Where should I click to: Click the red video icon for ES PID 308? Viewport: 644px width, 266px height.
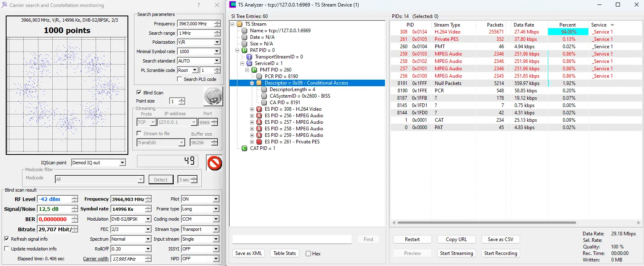[259, 109]
